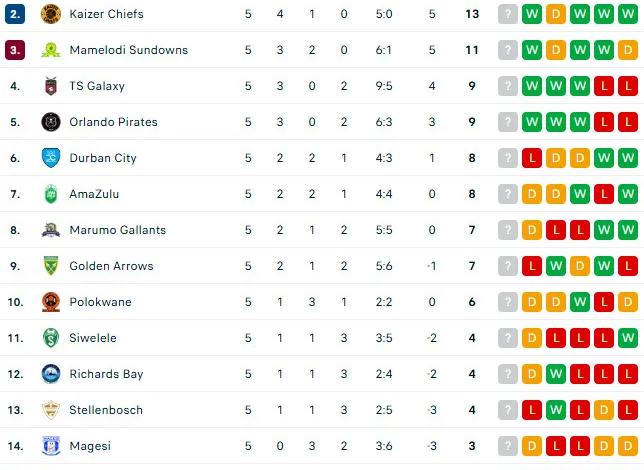Open the AmaZulu club badge
644x470 pixels.
pyautogui.click(x=51, y=194)
